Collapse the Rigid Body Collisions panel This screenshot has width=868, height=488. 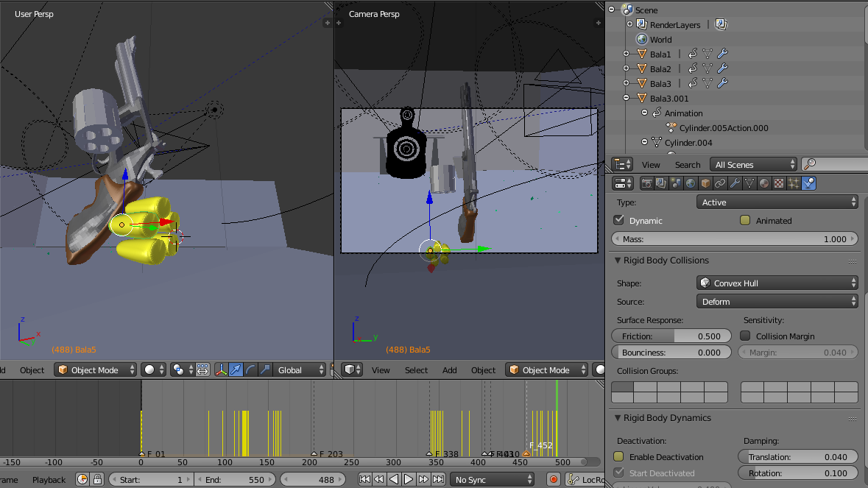(618, 261)
